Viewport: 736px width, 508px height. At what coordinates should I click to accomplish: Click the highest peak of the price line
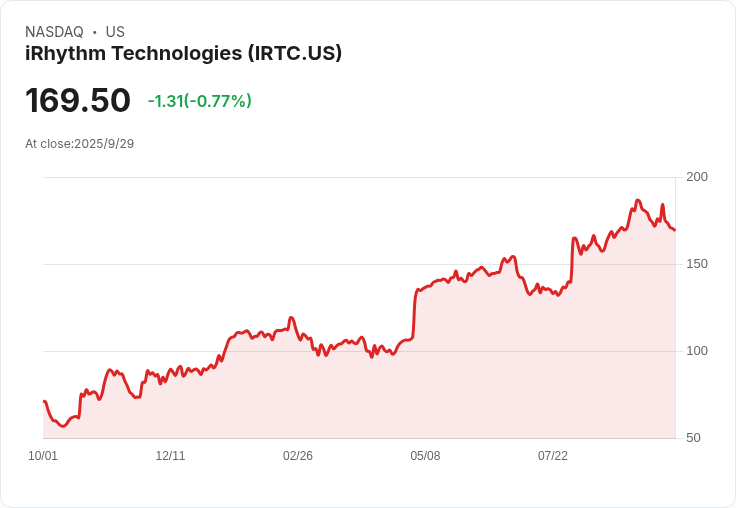pyautogui.click(x=638, y=201)
